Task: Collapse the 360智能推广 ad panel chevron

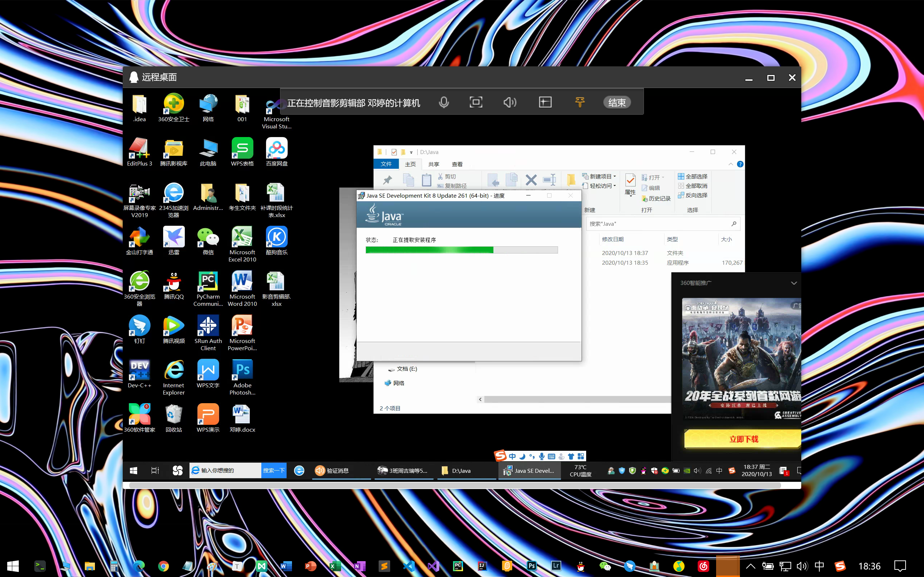Action: 794,283
